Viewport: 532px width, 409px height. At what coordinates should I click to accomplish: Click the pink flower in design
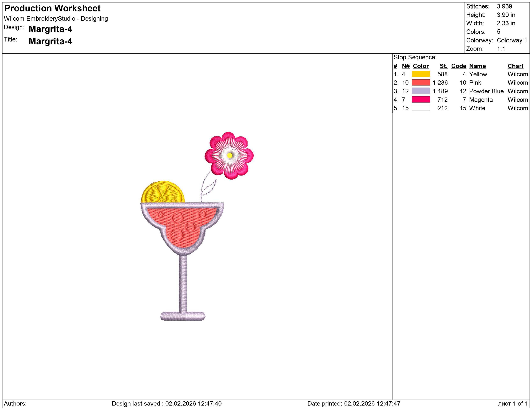coord(229,156)
